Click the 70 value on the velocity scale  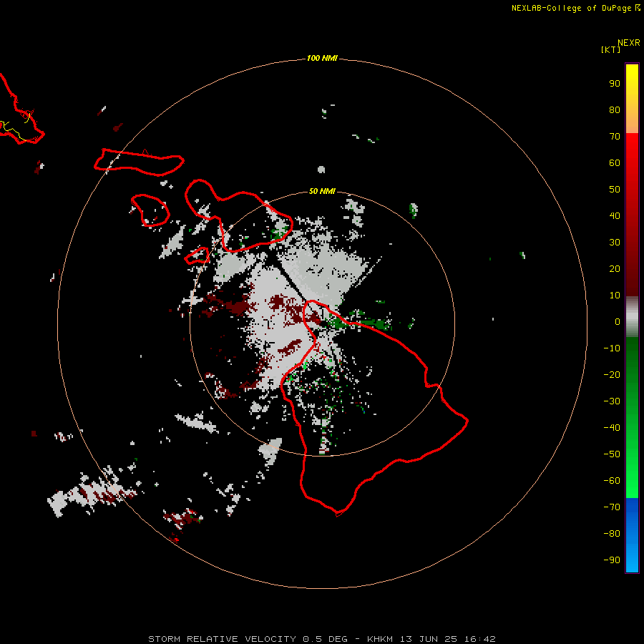coord(615,137)
